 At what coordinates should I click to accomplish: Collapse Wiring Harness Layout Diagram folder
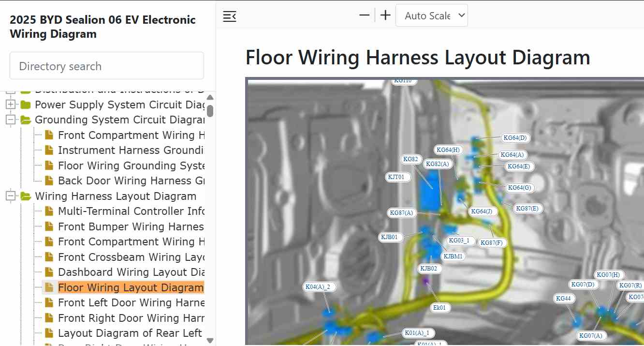pyautogui.click(x=11, y=196)
